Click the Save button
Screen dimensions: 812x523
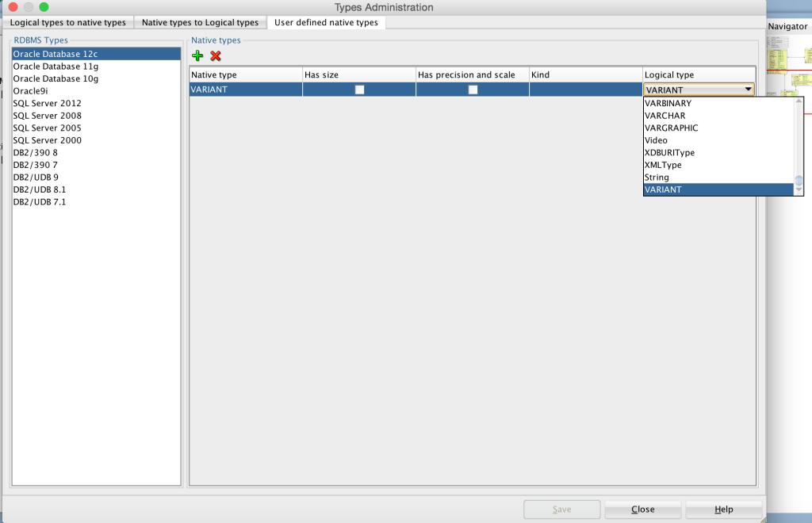click(x=562, y=510)
